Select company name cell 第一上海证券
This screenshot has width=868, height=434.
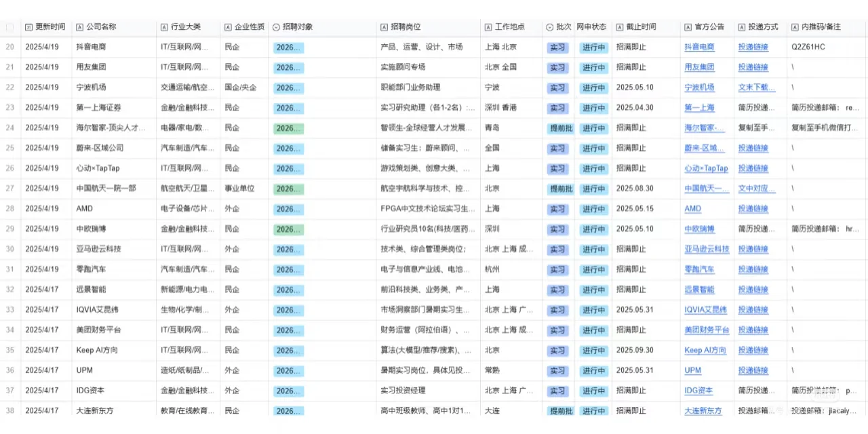(114, 108)
